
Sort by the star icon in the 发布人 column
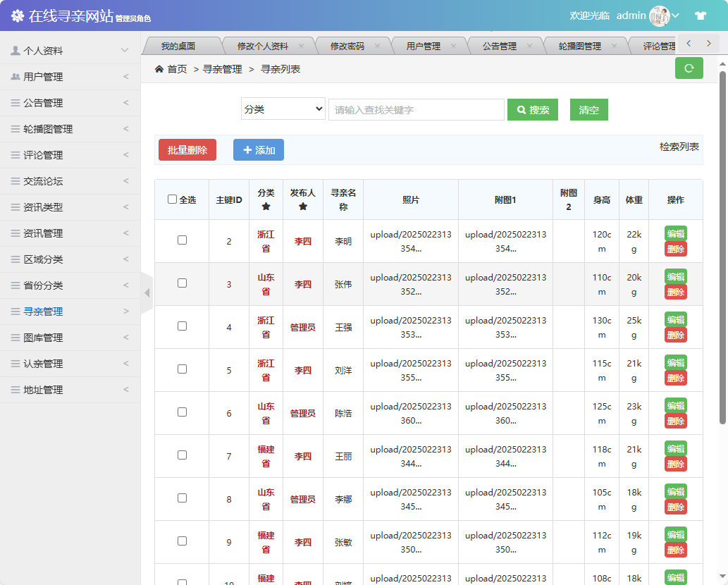[303, 207]
